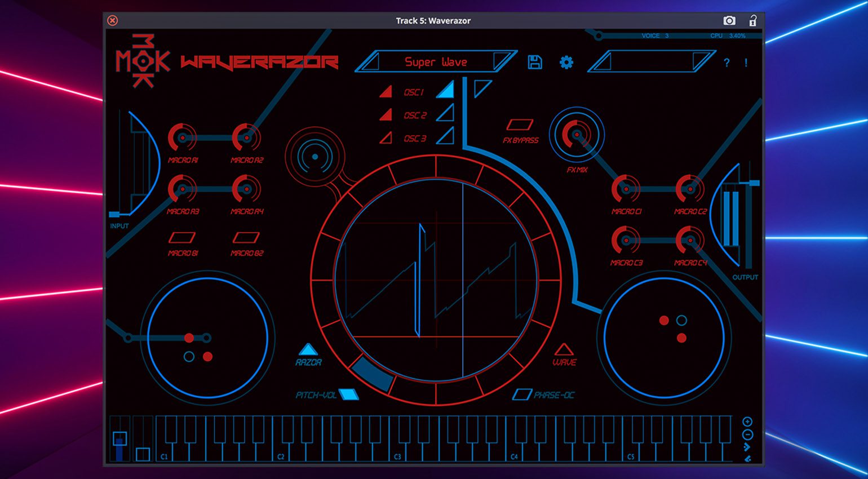Viewport: 868px width, 479px height.
Task: Click the exclamation mark info icon
Action: (x=746, y=63)
